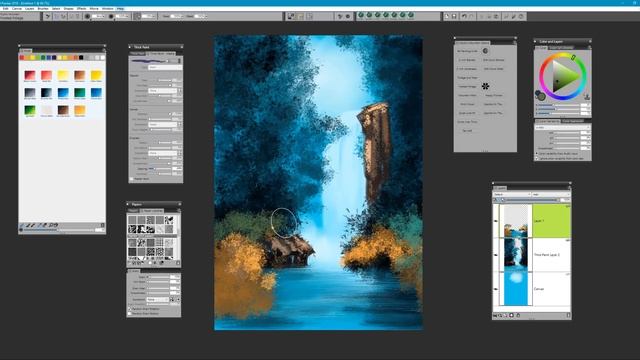This screenshot has width=640, height=360.
Task: Toggle visibility of Layer 1
Action: tap(496, 221)
